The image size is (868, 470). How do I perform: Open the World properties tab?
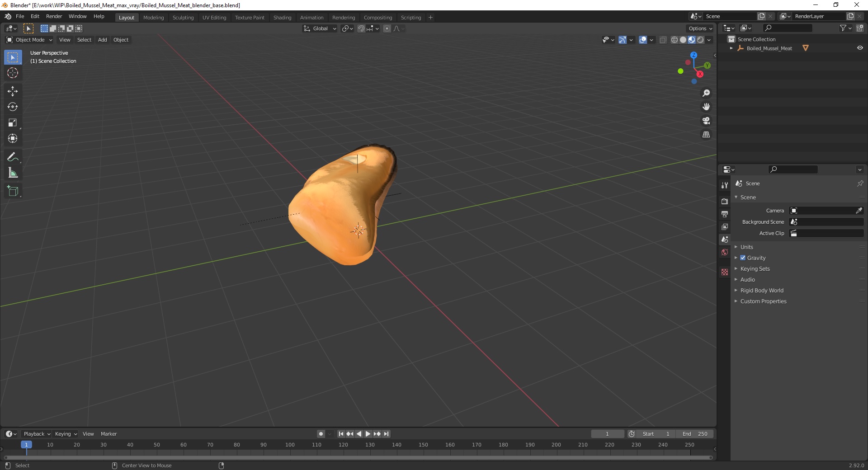[725, 252]
